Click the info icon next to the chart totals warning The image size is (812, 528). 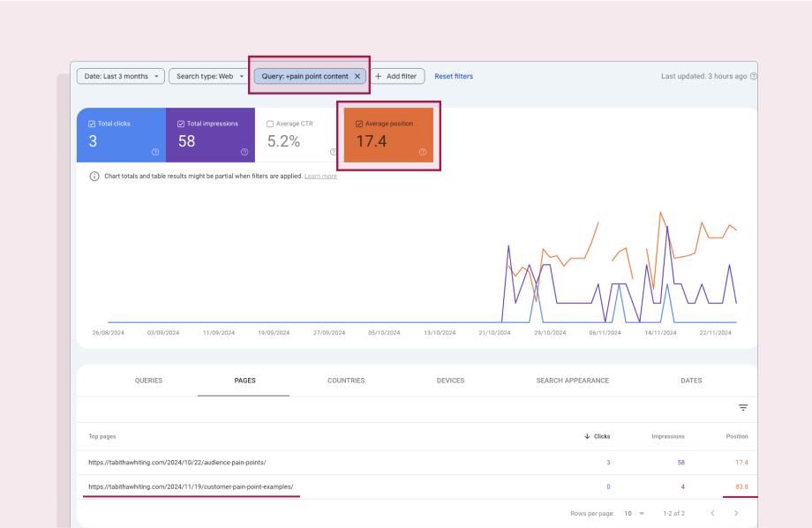(x=94, y=177)
